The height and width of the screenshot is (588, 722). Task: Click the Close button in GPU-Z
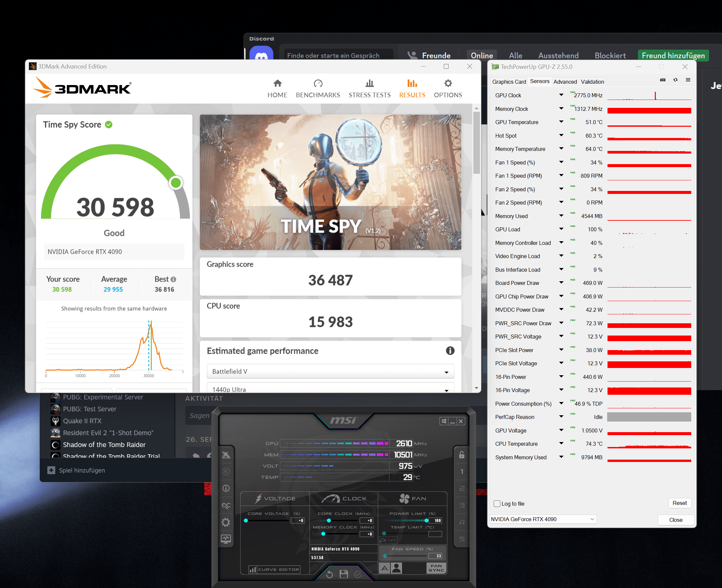pos(676,520)
